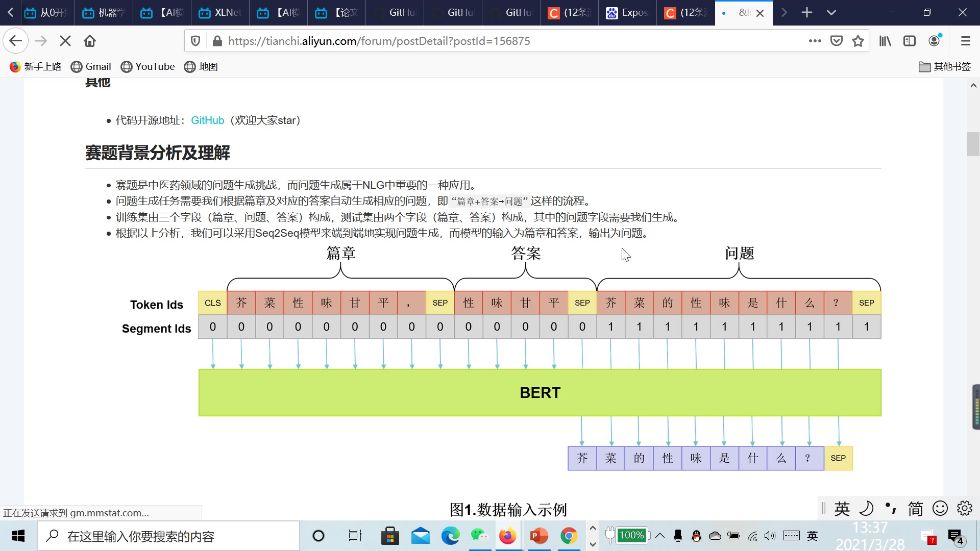Open Mail app from taskbar
Screen dimensions: 980x551
(421, 536)
